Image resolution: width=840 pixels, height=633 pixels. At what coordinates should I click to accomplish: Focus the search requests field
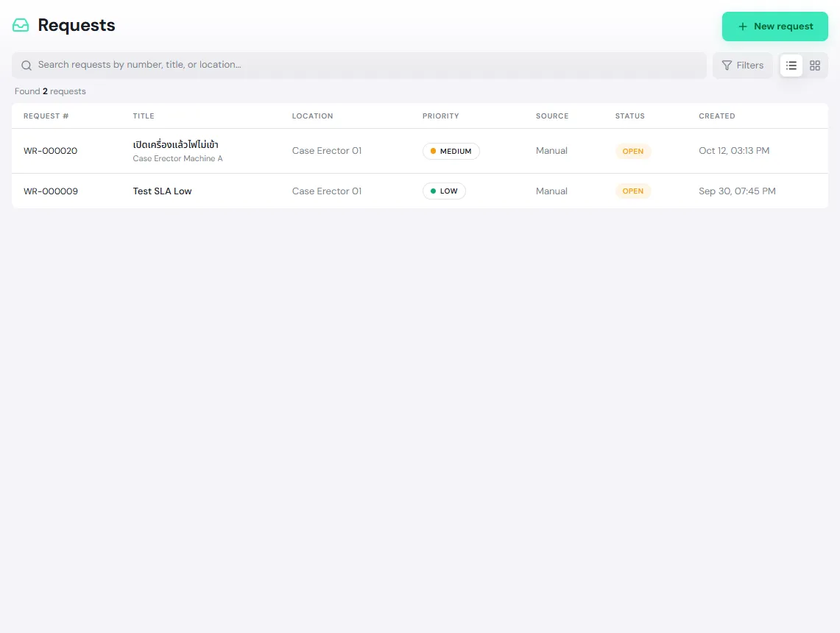click(x=359, y=66)
